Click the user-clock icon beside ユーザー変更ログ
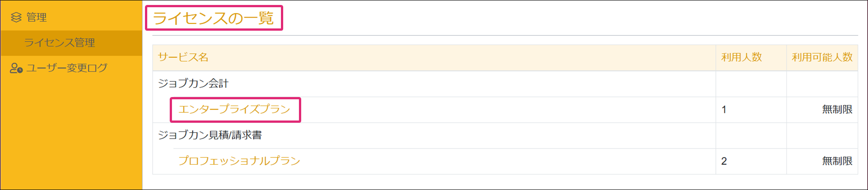This screenshot has height=190, width=868. pos(16,68)
